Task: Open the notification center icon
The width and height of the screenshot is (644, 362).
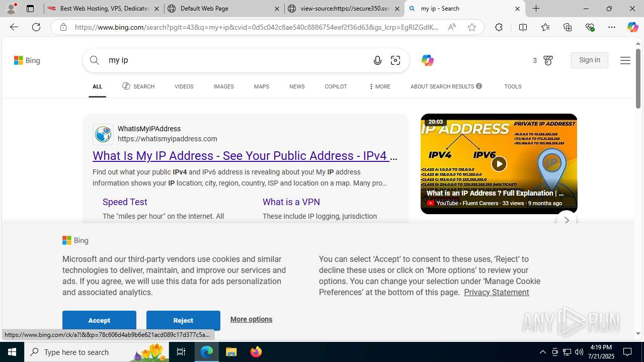Action: (x=628, y=352)
